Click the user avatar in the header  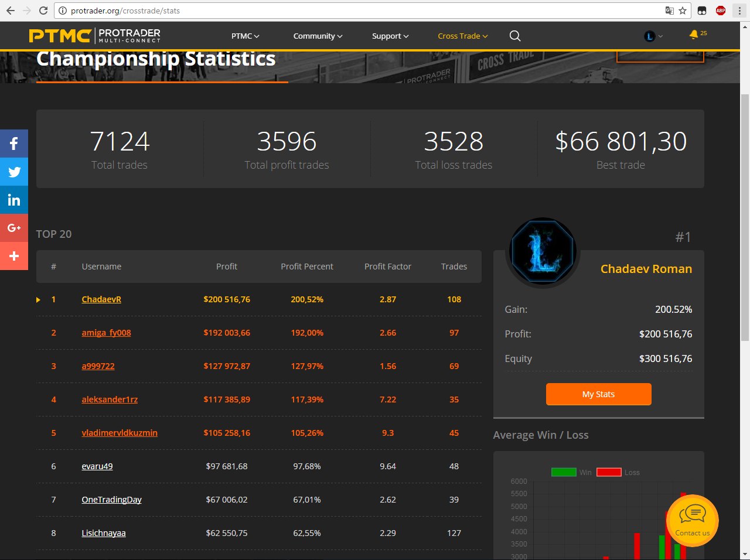click(x=649, y=36)
